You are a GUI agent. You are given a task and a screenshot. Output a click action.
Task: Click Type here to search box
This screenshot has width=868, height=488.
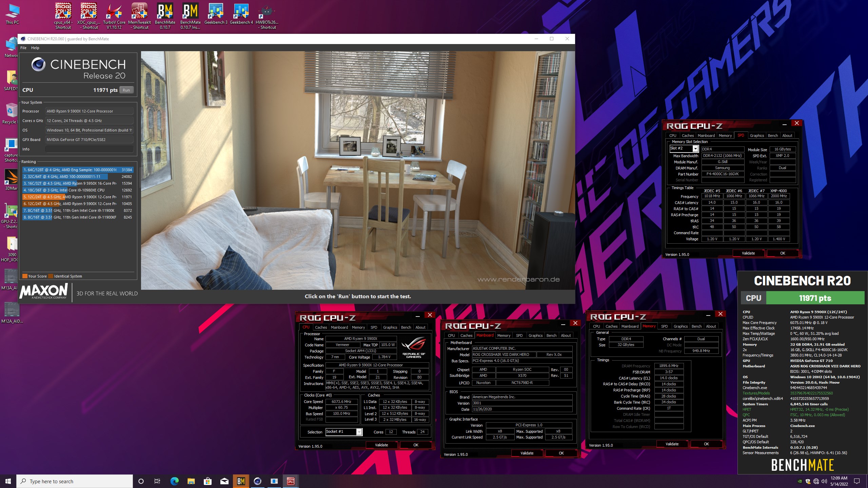coord(75,481)
